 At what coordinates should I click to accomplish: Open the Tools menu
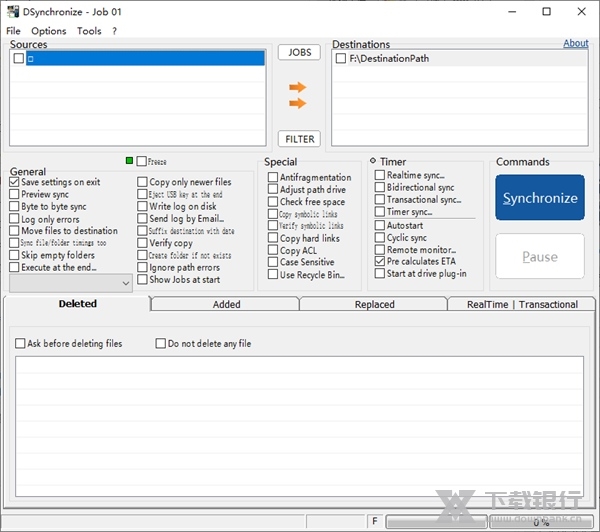point(89,31)
